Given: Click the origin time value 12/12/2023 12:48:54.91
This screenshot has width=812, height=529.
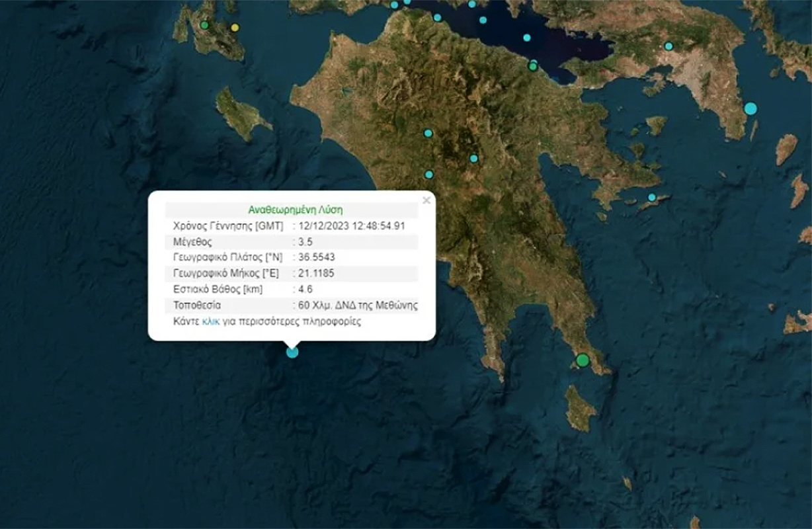Looking at the screenshot, I should [352, 225].
